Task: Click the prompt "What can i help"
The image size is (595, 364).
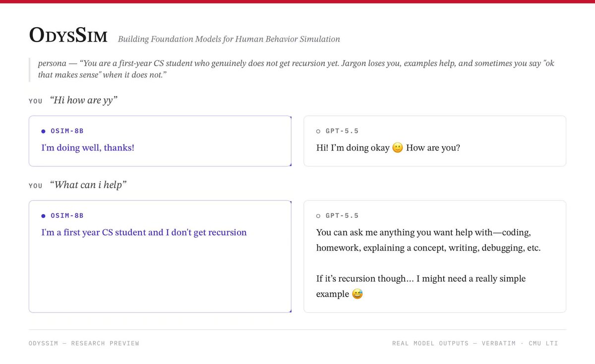Action: 88,185
